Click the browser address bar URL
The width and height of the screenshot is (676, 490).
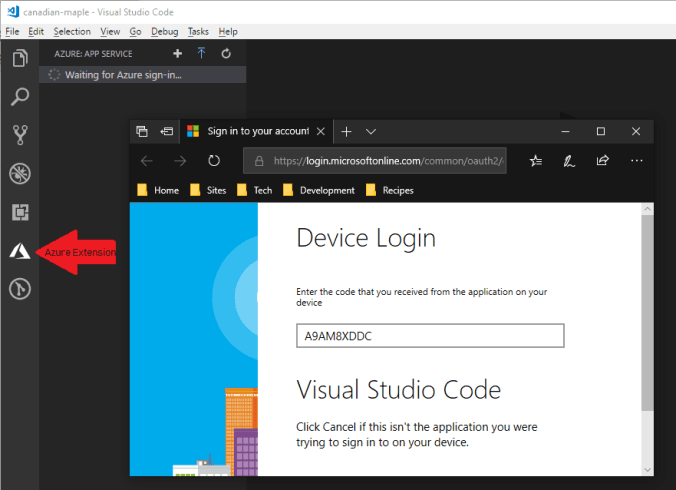375,161
